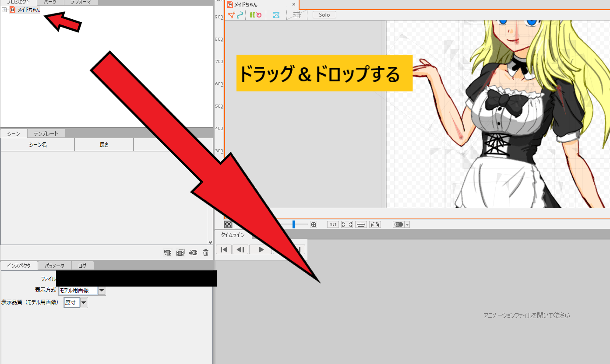Click the duplicate scene film icon
This screenshot has height=364, width=610.
click(x=180, y=252)
